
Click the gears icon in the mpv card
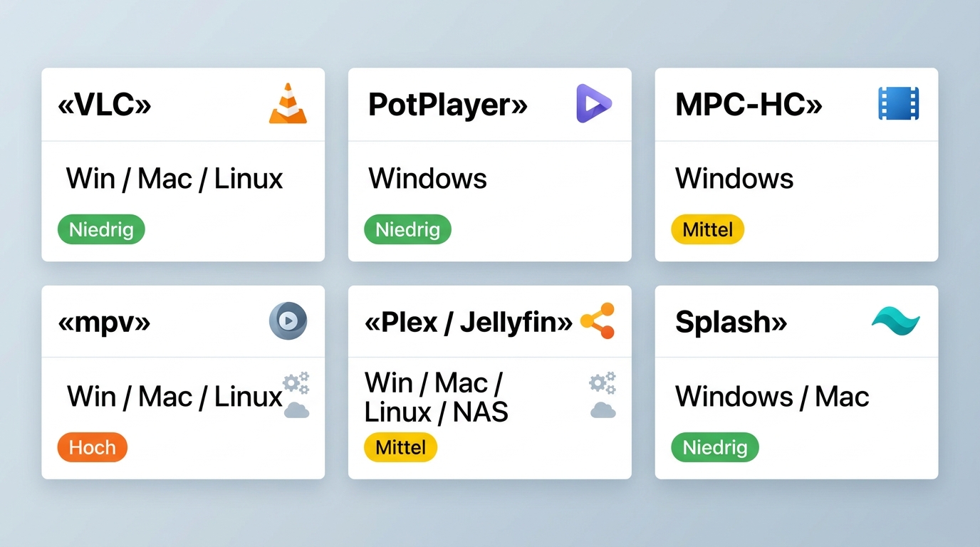[296, 383]
